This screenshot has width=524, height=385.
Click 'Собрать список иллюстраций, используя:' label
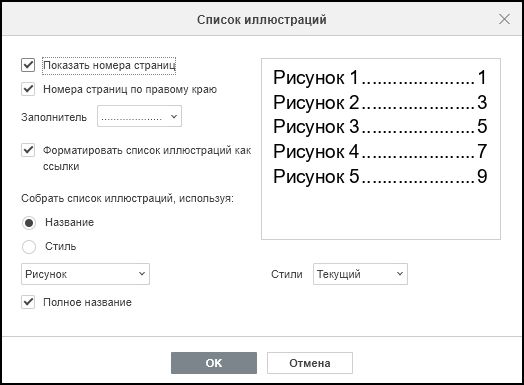(x=127, y=198)
